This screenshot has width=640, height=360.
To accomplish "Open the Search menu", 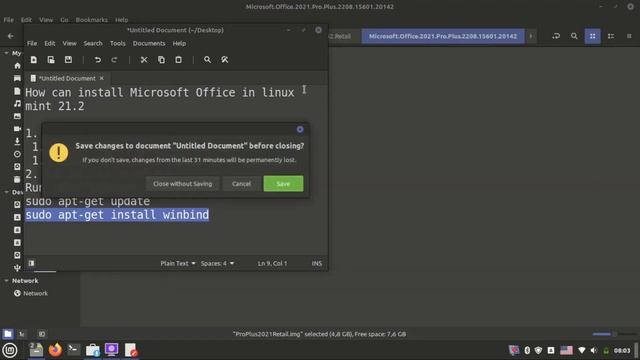I will pyautogui.click(x=93, y=43).
